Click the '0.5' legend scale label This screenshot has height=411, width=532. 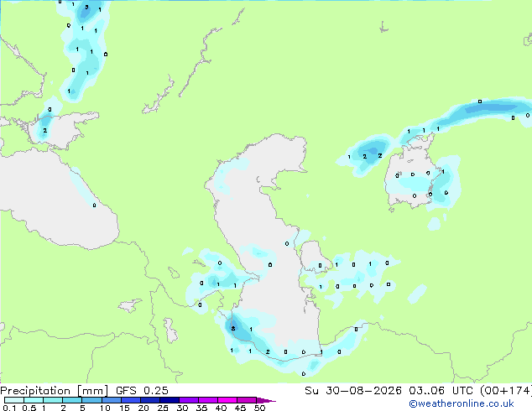tap(29, 408)
